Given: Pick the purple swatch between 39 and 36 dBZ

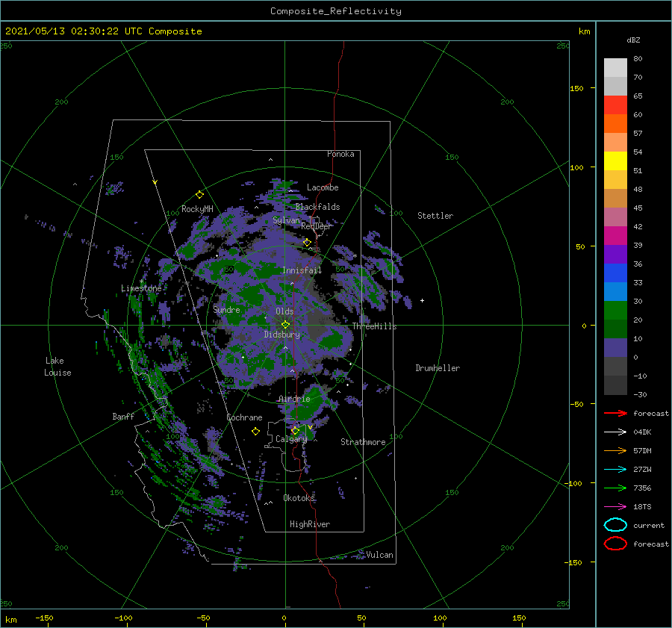Looking at the screenshot, I should coord(615,255).
